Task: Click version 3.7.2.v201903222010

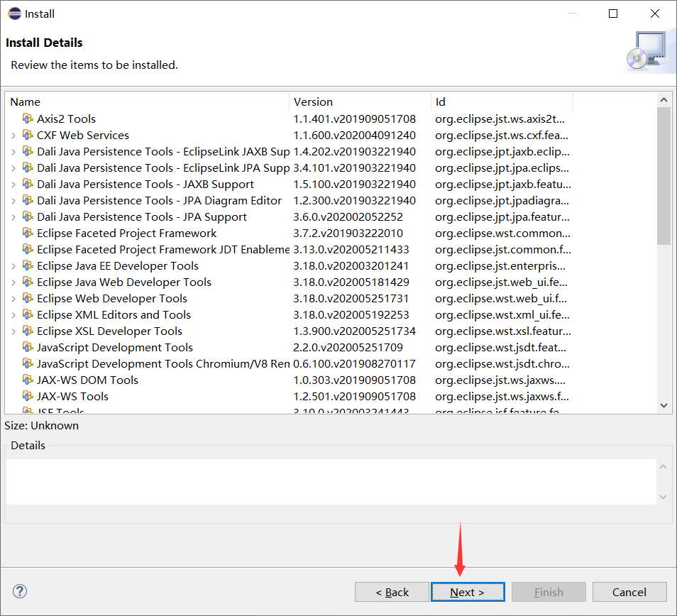Action: tap(348, 233)
